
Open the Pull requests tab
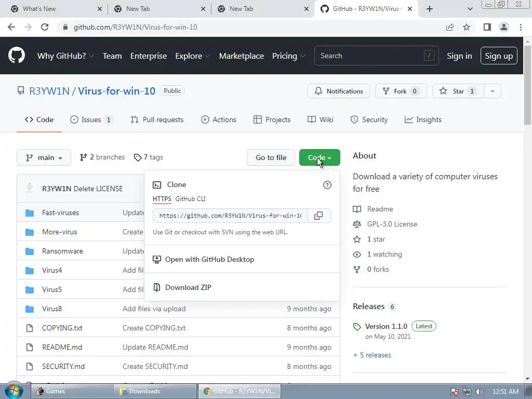tap(157, 119)
